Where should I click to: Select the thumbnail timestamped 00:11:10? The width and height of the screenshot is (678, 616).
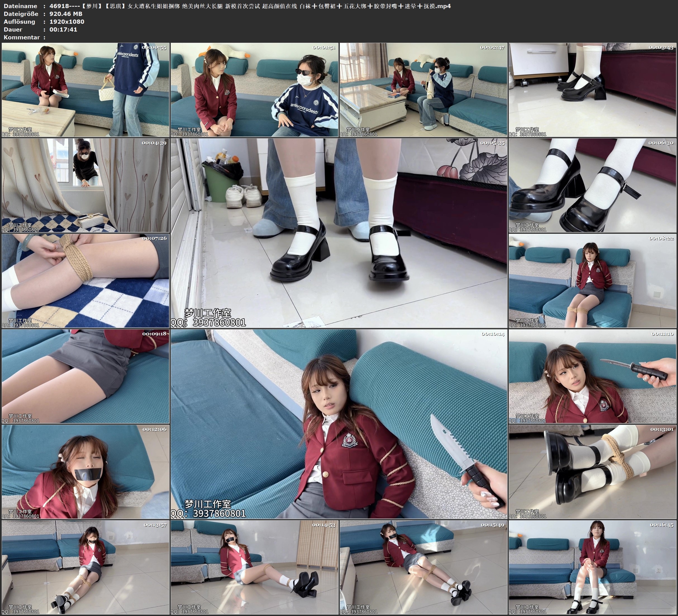pos(593,376)
